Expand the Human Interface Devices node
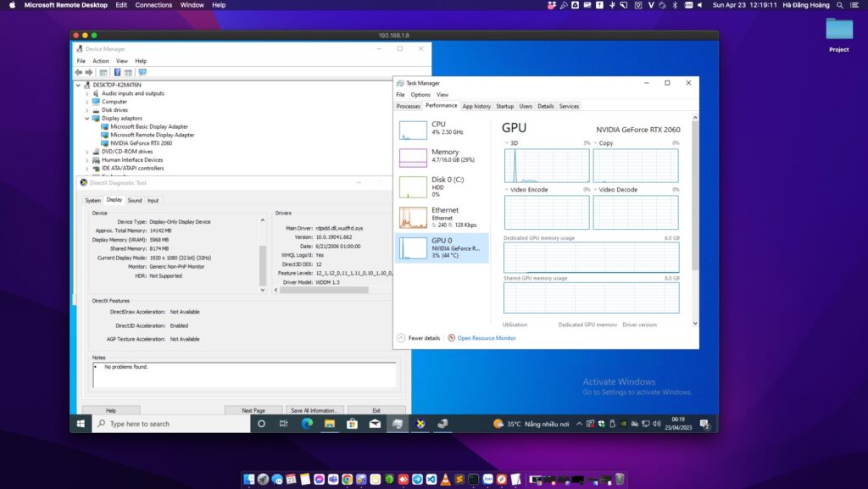This screenshot has width=868, height=489. pos(87,160)
